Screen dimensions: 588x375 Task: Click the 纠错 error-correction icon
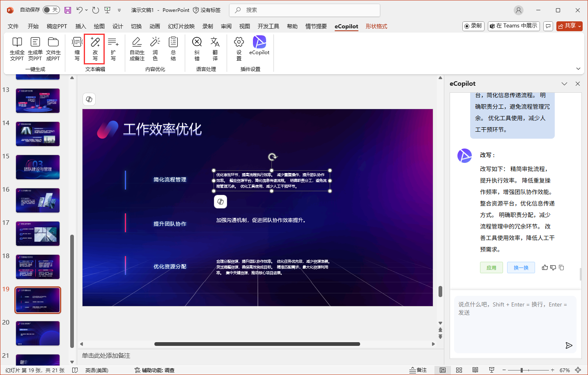pyautogui.click(x=197, y=49)
